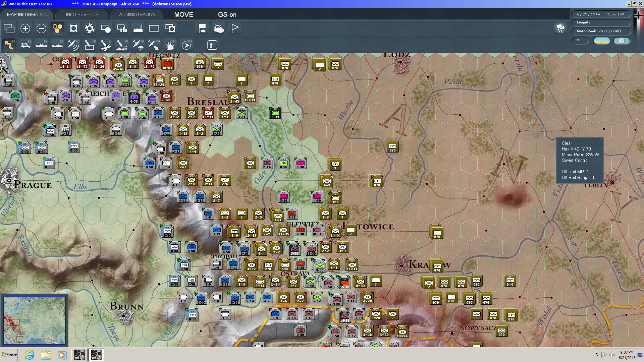Select the 8-34 black unit counter
The height and width of the screenshot is (362, 644).
tap(275, 113)
